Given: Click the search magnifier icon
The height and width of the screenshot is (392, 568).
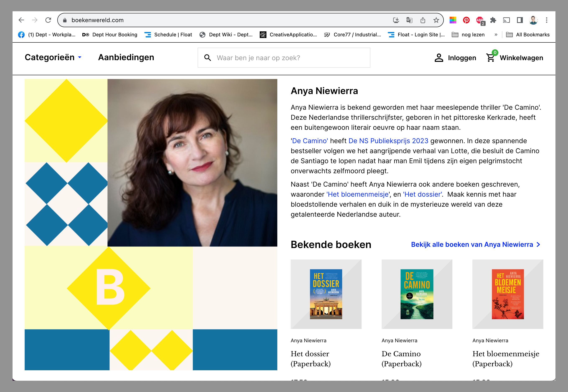Looking at the screenshot, I should click(208, 58).
